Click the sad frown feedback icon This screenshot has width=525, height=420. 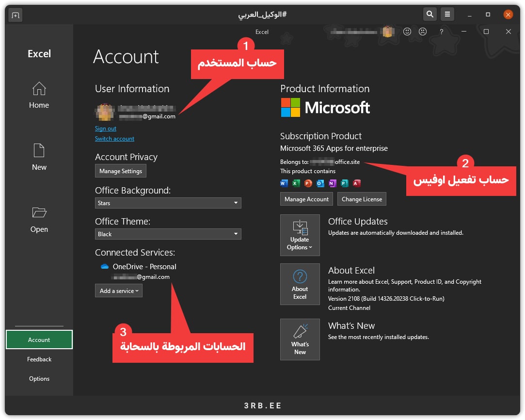pyautogui.click(x=423, y=32)
